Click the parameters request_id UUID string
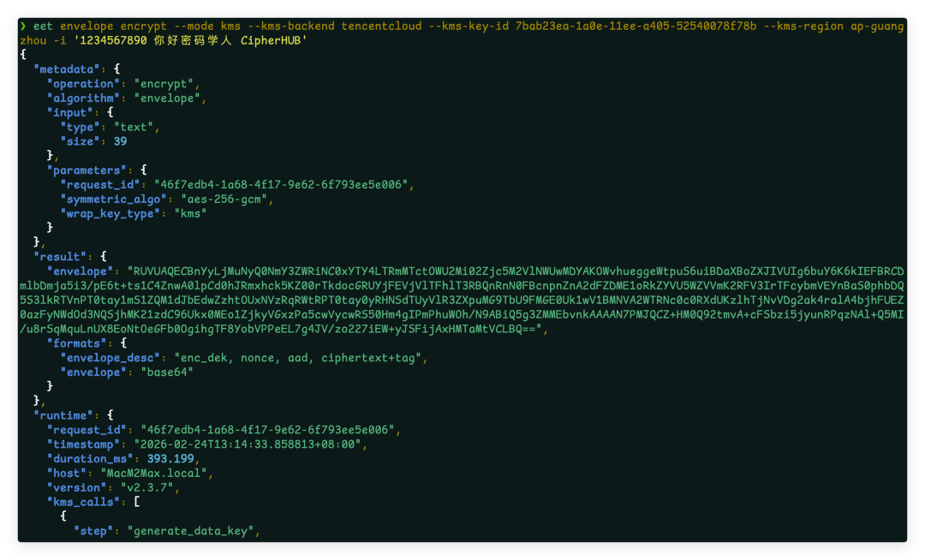The width and height of the screenshot is (925, 560). [281, 184]
